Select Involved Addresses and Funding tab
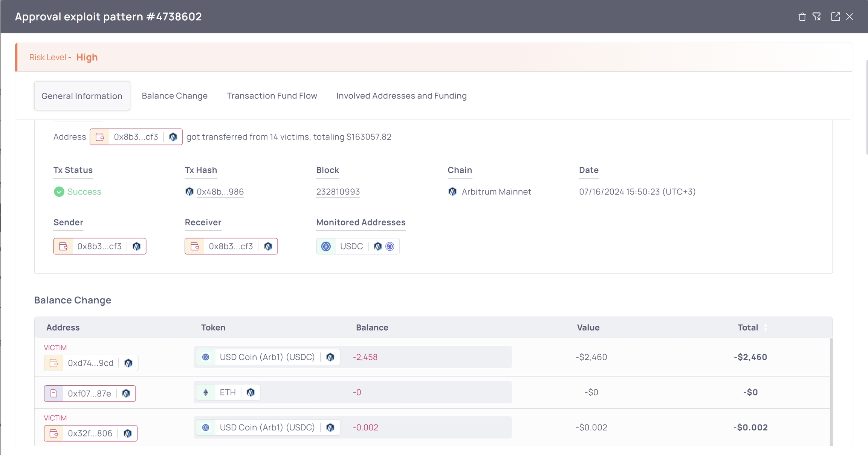Viewport: 868px width, 455px height. tap(401, 96)
